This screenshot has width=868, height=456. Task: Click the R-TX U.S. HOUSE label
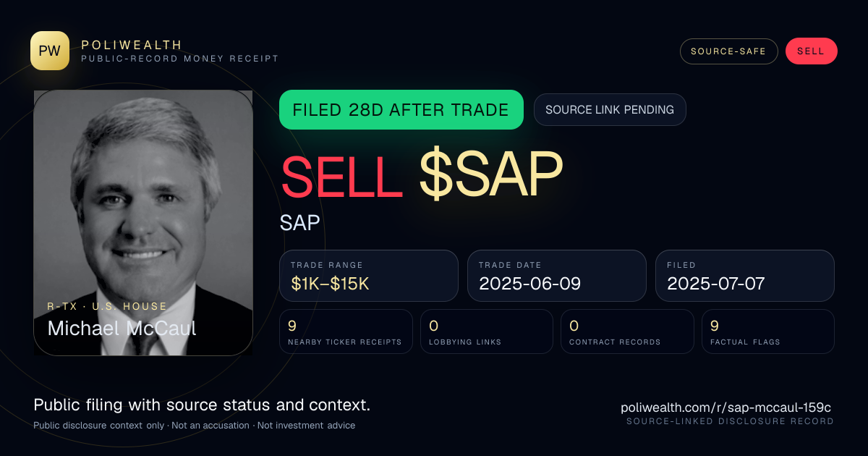pos(107,307)
